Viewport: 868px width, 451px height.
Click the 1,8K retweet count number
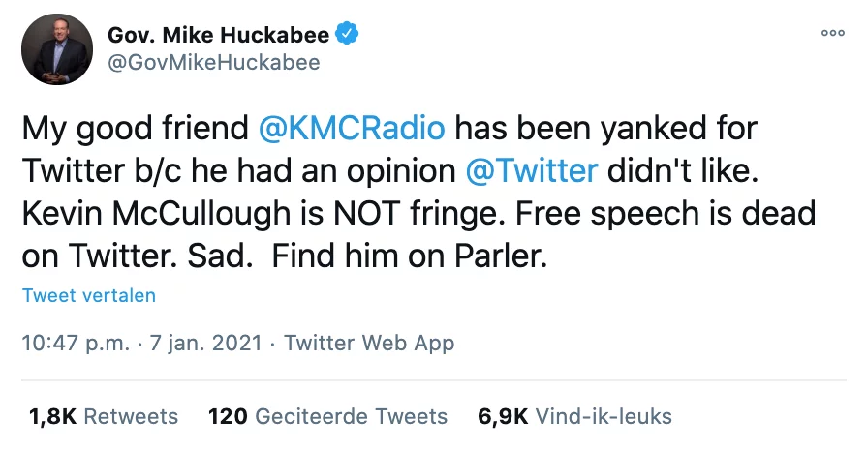tap(51, 417)
